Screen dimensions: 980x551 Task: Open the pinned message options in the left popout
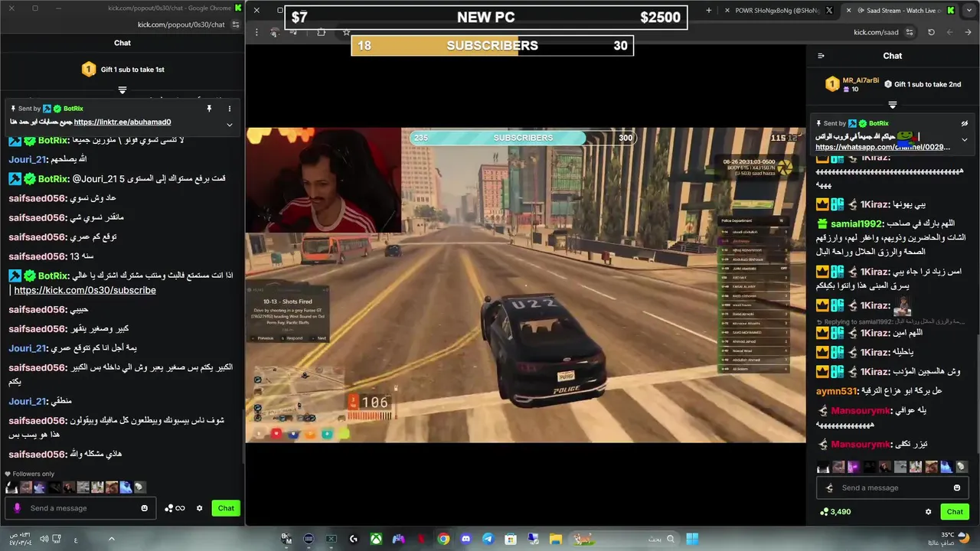tap(230, 109)
